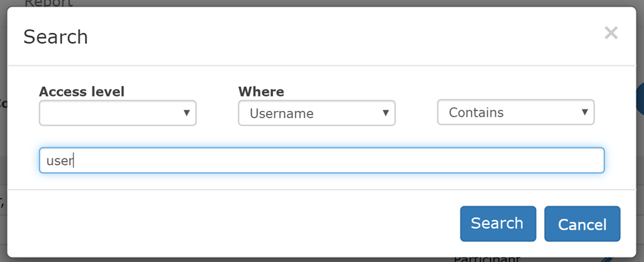This screenshot has height=262, width=644.
Task: Click the "Report" text behind the dialog
Action: (48, 3)
